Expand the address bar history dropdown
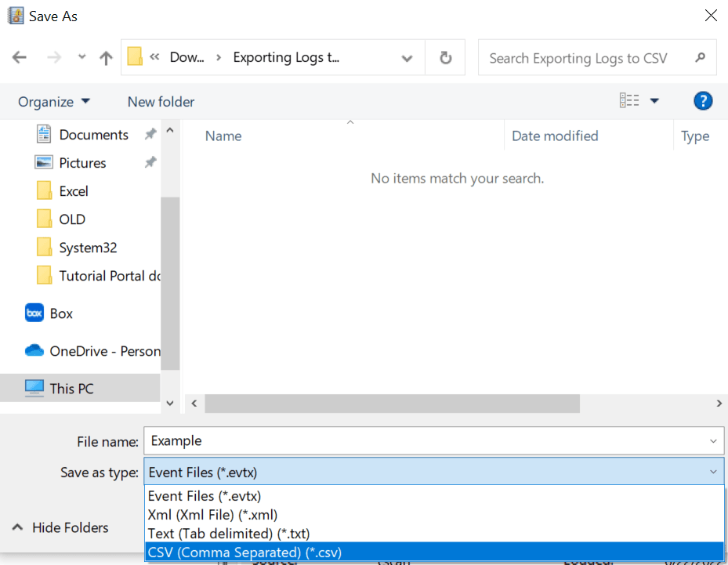728x565 pixels. [x=407, y=58]
